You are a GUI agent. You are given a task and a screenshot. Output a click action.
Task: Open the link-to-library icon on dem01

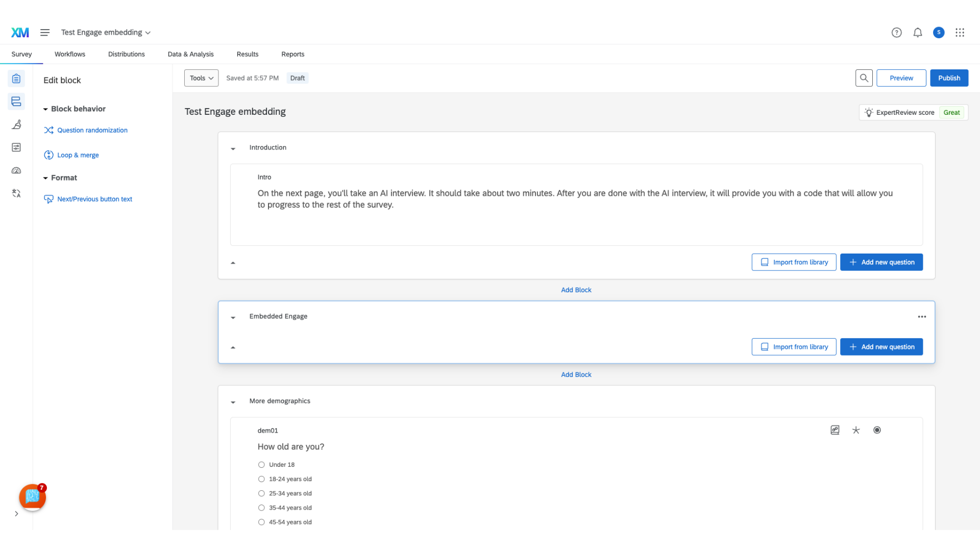pyautogui.click(x=835, y=430)
